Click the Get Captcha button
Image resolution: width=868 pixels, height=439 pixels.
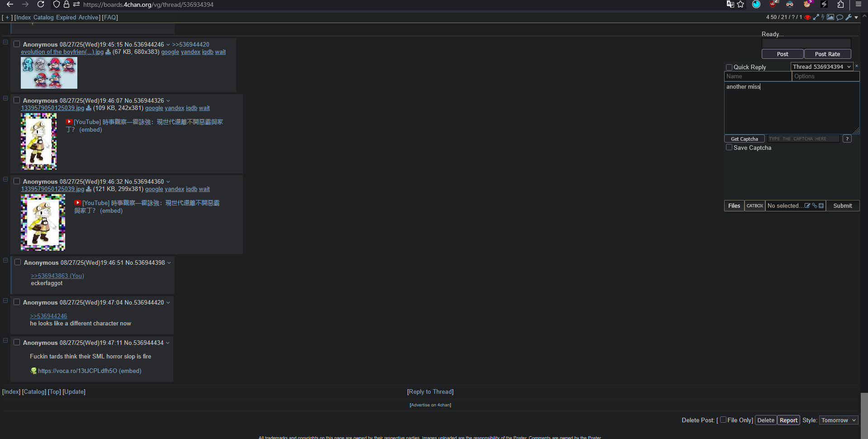tap(745, 139)
